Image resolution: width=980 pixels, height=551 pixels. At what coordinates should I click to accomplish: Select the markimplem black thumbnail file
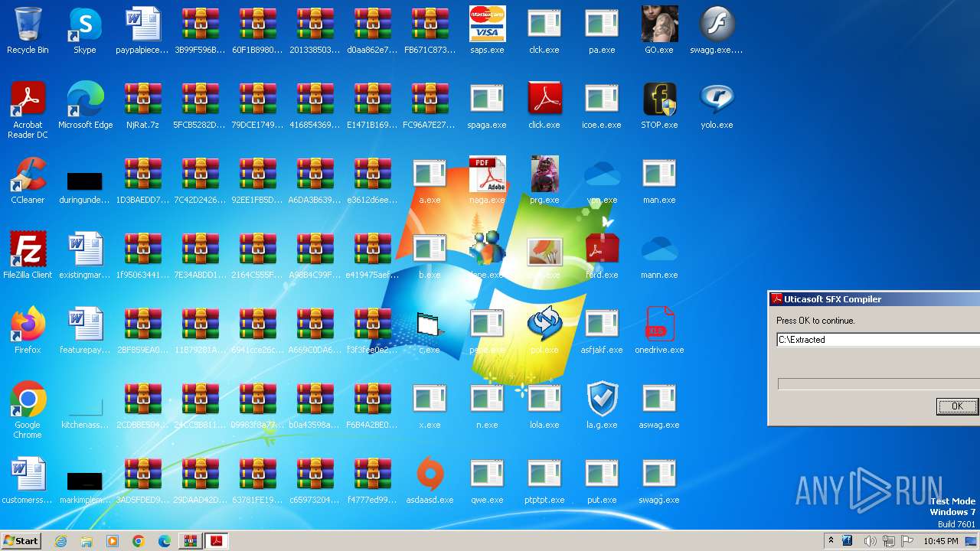tap(85, 481)
